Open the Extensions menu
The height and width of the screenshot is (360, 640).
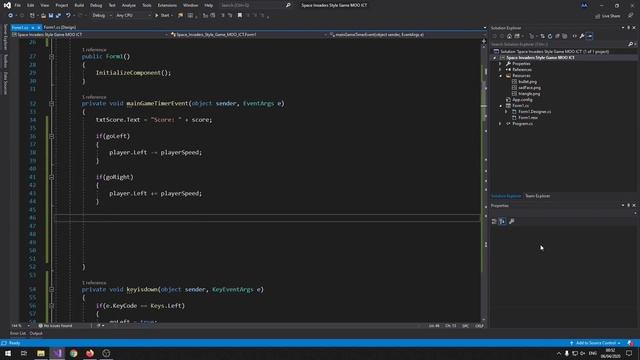pyautogui.click(x=167, y=5)
